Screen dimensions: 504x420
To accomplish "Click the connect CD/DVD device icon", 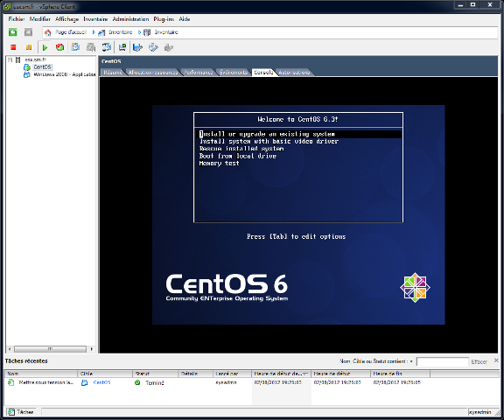I will 153,47.
